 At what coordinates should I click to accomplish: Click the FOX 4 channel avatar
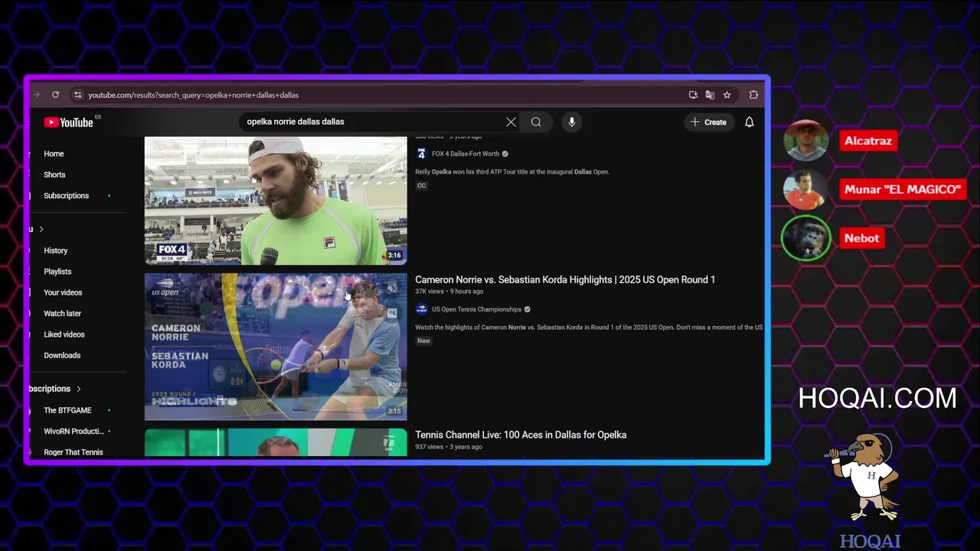pos(421,154)
